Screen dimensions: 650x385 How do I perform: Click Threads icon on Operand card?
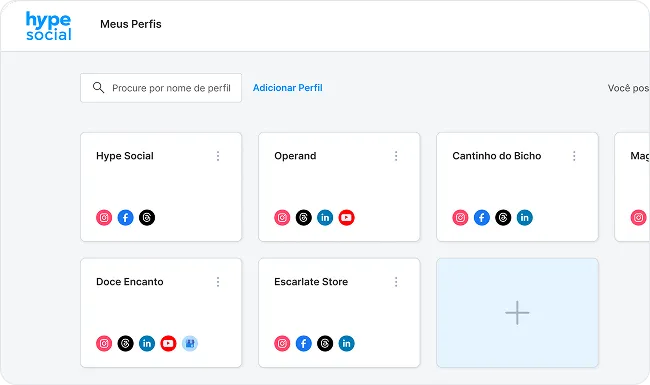coord(303,218)
